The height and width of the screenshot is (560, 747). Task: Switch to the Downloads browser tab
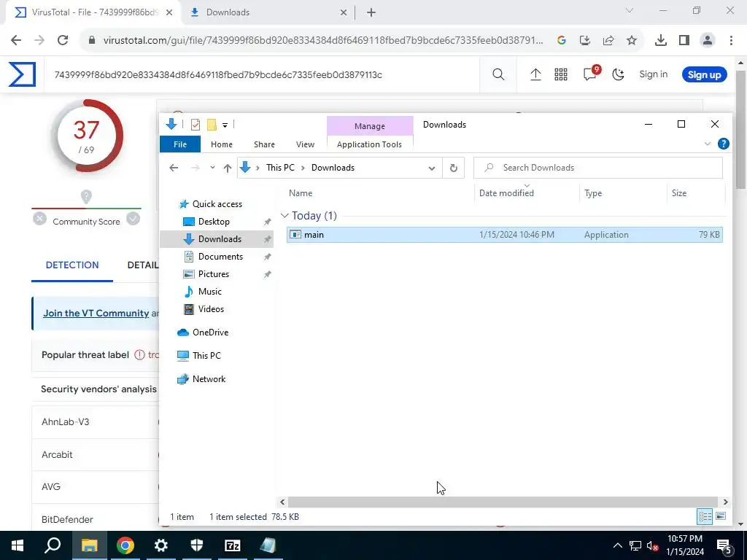pyautogui.click(x=268, y=13)
